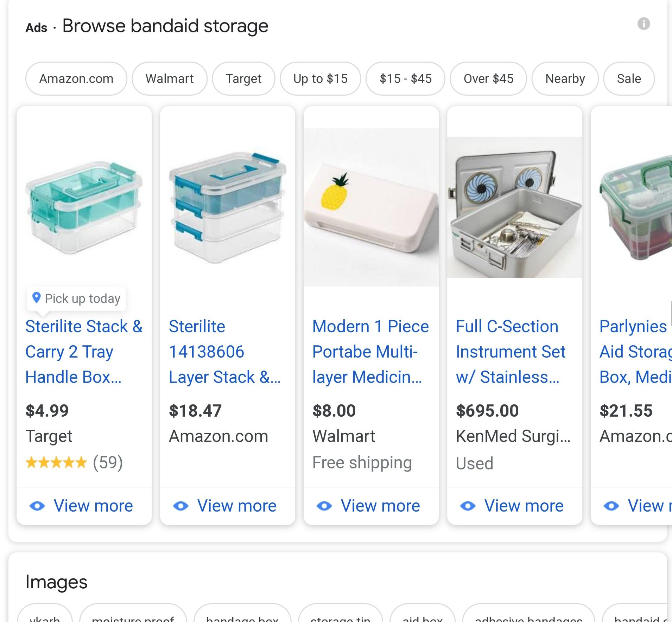Click the eye icon under Sterilite 14138606
Screen dimensions: 672x622
(x=181, y=506)
